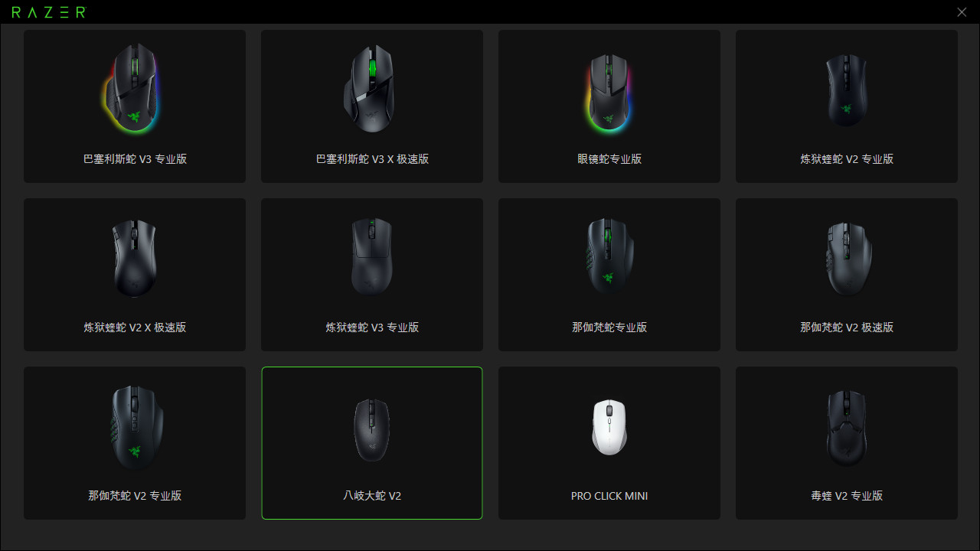Choose the 那伽梵蛇 V2 极速版 mouse picture
The image size is (980, 551).
click(848, 258)
